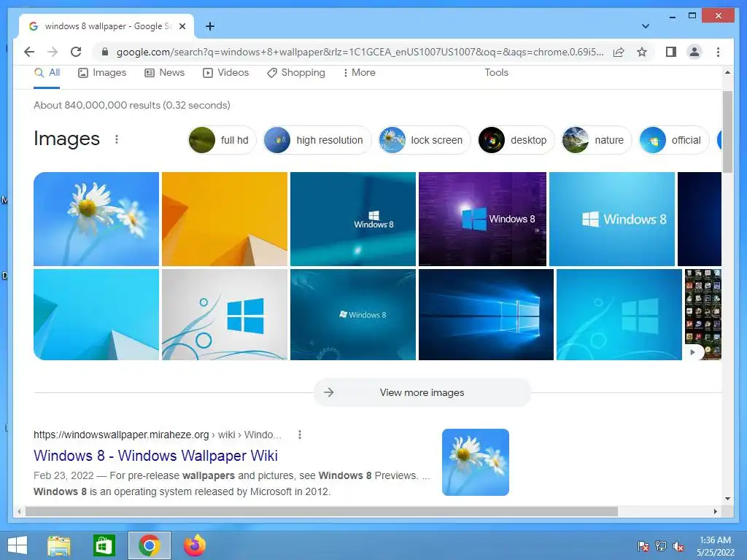
Task: Open search Tools options
Action: tap(496, 73)
